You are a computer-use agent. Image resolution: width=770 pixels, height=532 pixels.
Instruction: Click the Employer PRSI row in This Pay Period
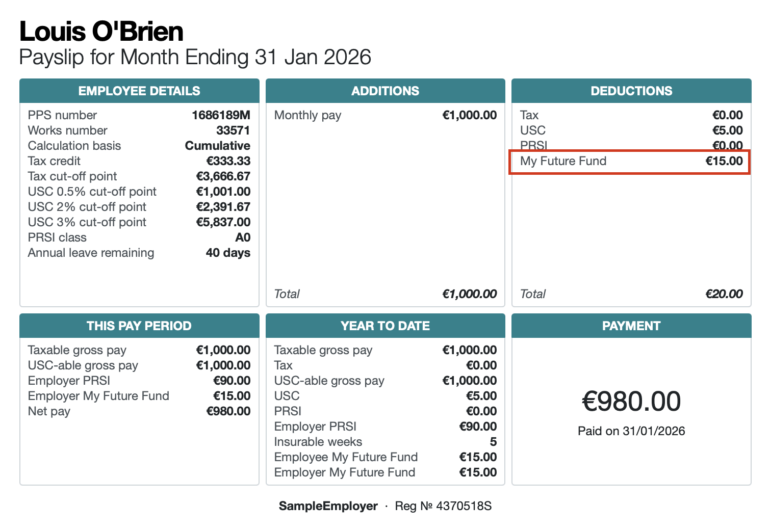[139, 381]
